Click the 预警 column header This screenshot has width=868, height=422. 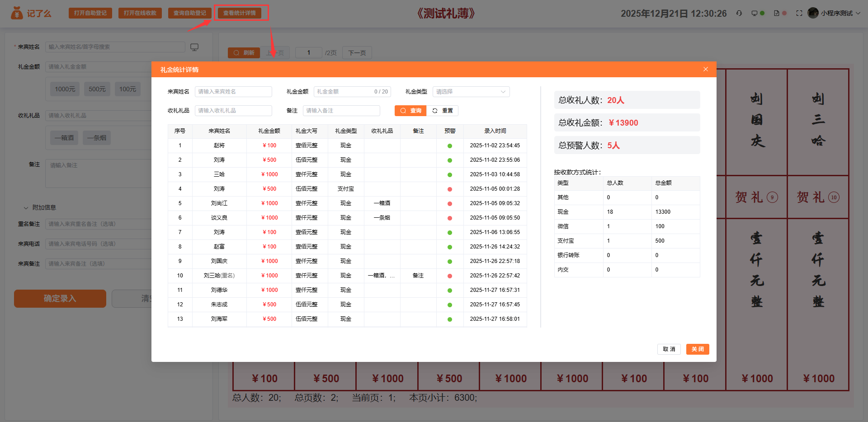(x=450, y=131)
